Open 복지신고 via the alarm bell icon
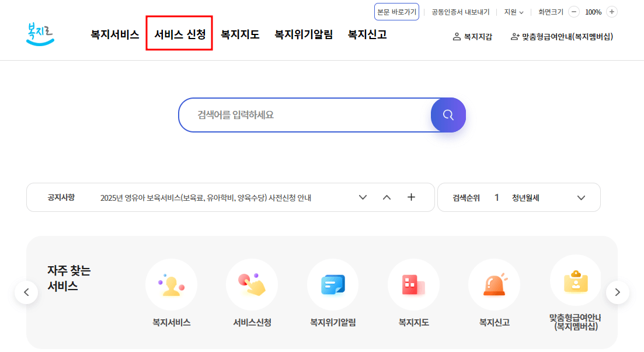The height and width of the screenshot is (352, 644). [494, 284]
